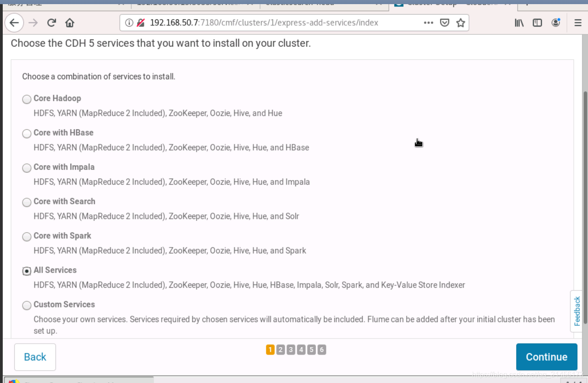Jump to wizard step 2

281,350
